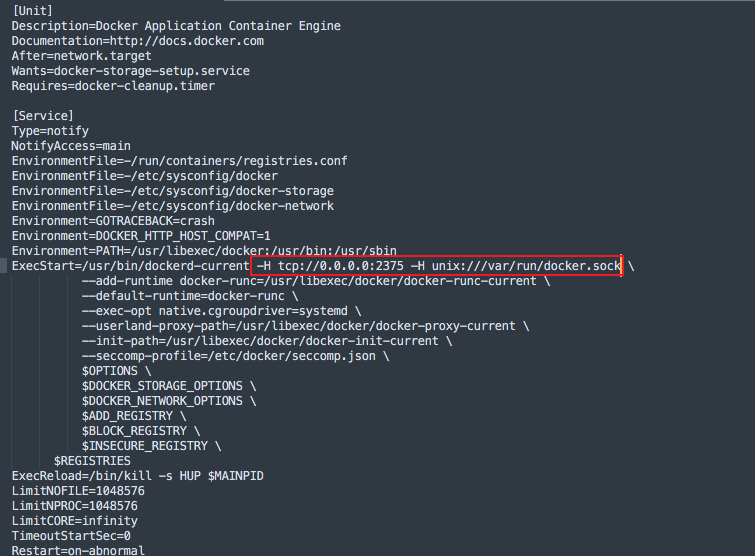Screen dimensions: 755x556
Task: Click EnvironmentFile line for docker-storage
Action: click(173, 191)
